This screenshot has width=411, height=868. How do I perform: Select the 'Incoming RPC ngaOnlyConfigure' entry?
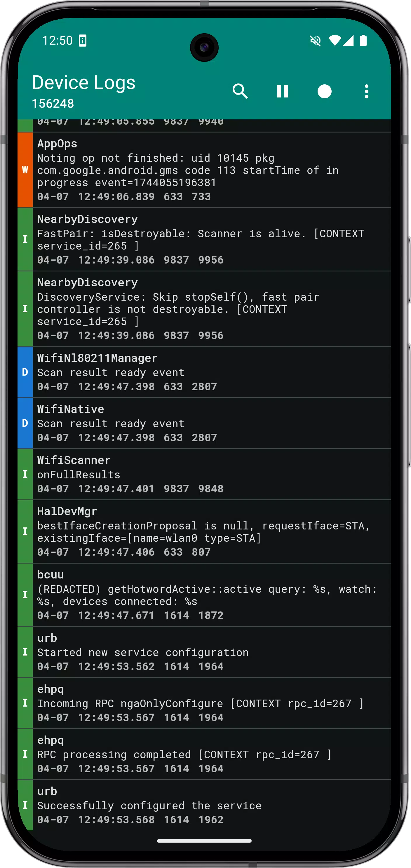point(204,703)
